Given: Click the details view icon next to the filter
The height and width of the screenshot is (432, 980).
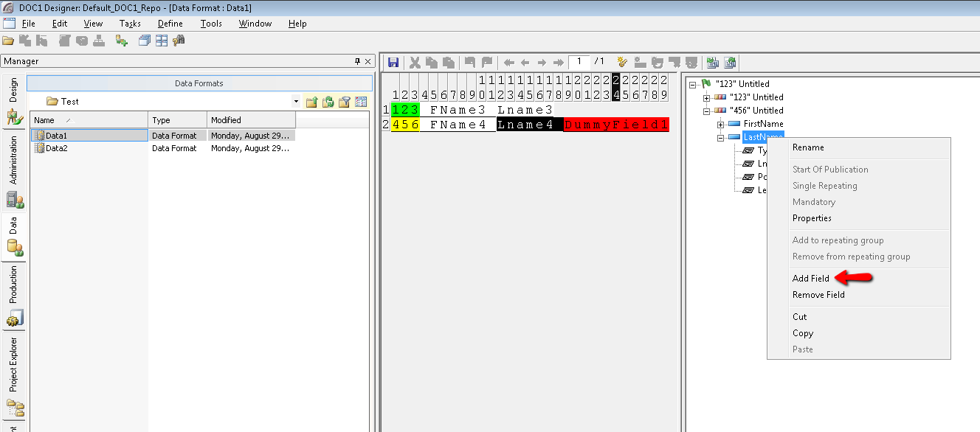Looking at the screenshot, I should click(x=360, y=101).
